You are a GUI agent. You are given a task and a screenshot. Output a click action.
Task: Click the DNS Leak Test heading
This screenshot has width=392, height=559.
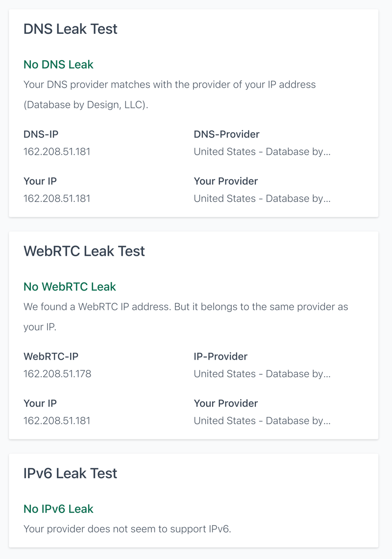tap(71, 29)
